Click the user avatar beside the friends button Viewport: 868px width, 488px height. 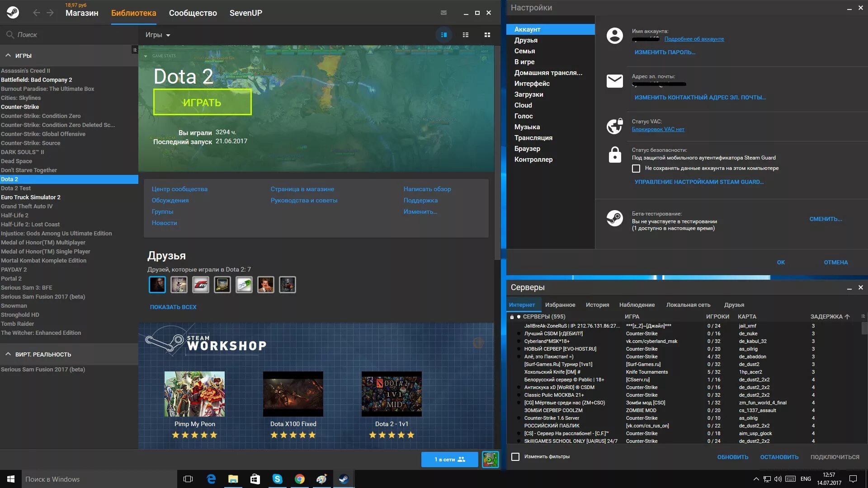[x=490, y=460]
